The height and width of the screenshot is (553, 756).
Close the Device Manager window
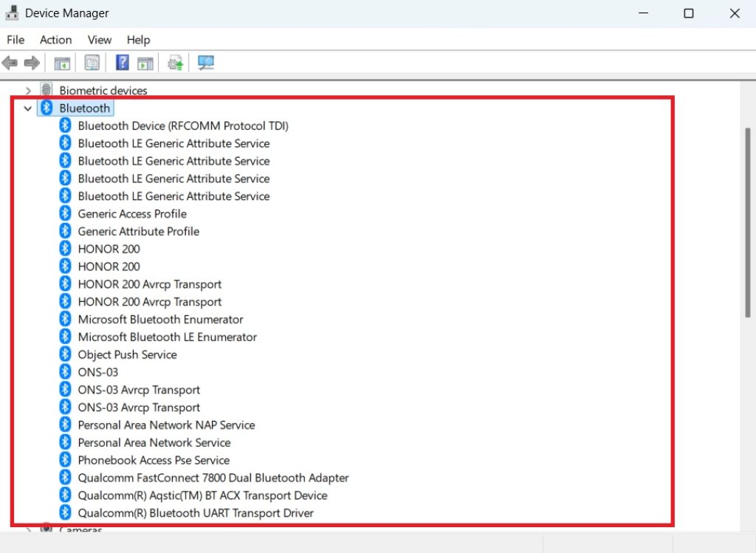(x=735, y=13)
